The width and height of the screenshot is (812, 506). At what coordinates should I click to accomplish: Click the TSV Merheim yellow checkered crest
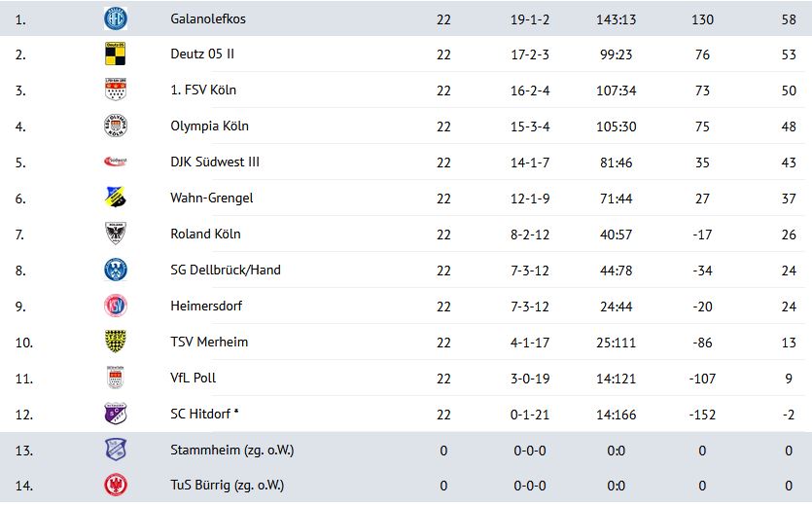click(x=116, y=342)
